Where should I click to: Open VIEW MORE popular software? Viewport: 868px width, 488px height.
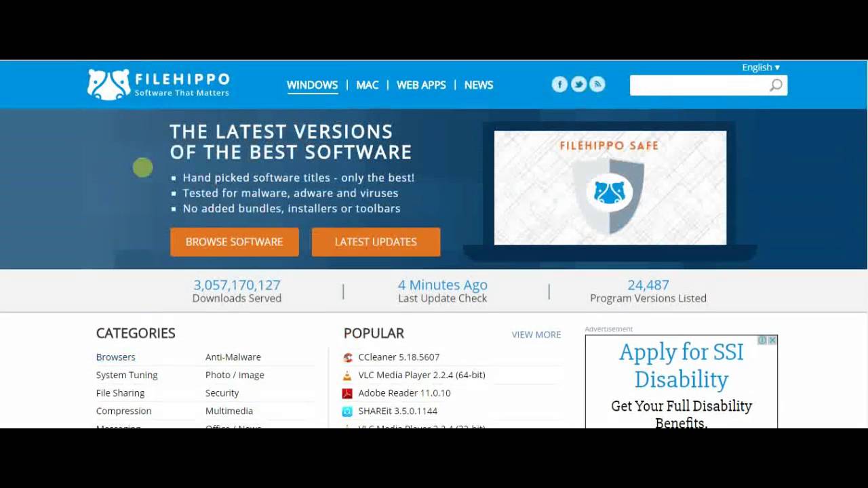(536, 334)
